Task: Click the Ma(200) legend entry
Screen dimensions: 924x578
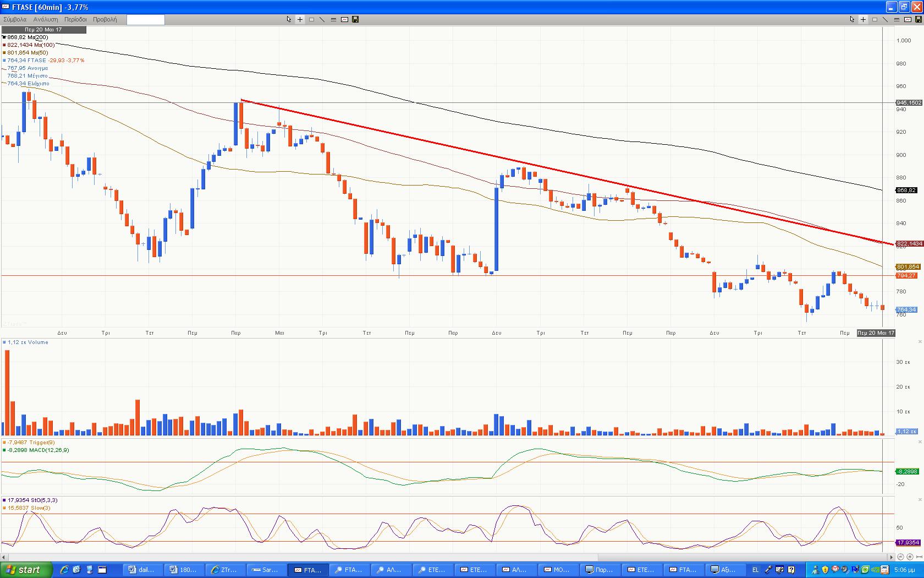Action: point(25,37)
